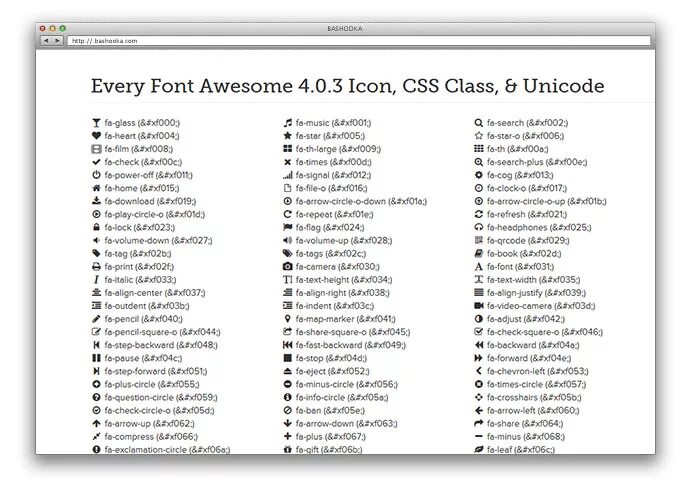690x486 pixels.
Task: Click the fa-star-o (&#xf006;) entry text
Action: point(525,136)
